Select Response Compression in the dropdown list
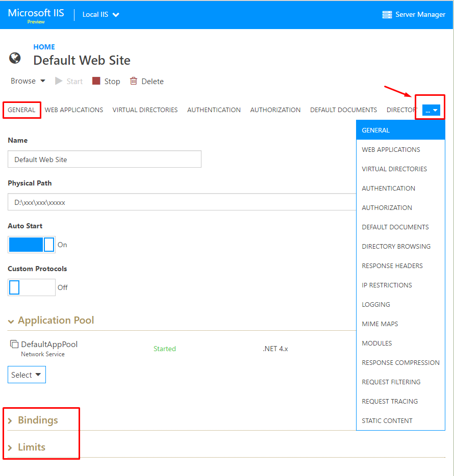Image resolution: width=454 pixels, height=476 pixels. coord(400,363)
